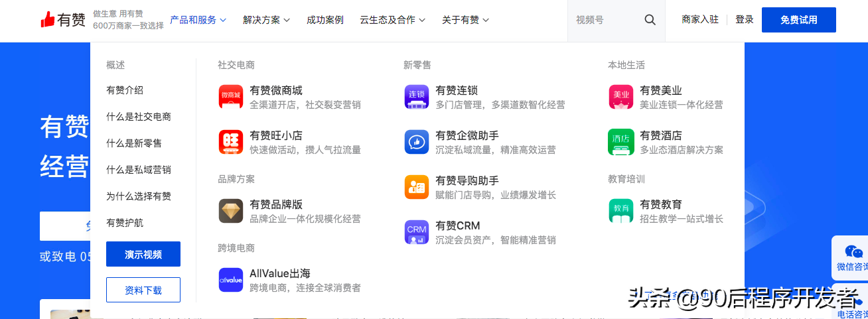This screenshot has height=319, width=868.
Task: Open 有赞介绍 link
Action: click(x=125, y=90)
